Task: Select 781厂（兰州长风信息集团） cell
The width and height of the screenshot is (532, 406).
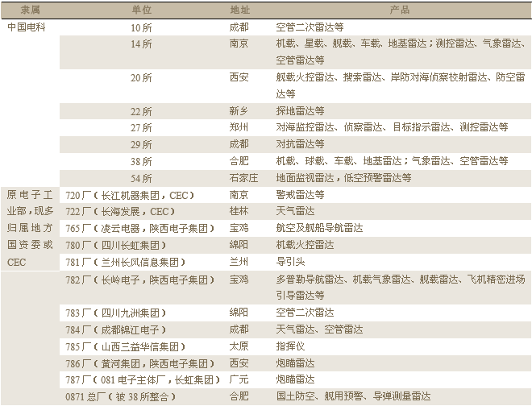Action: coord(125,262)
